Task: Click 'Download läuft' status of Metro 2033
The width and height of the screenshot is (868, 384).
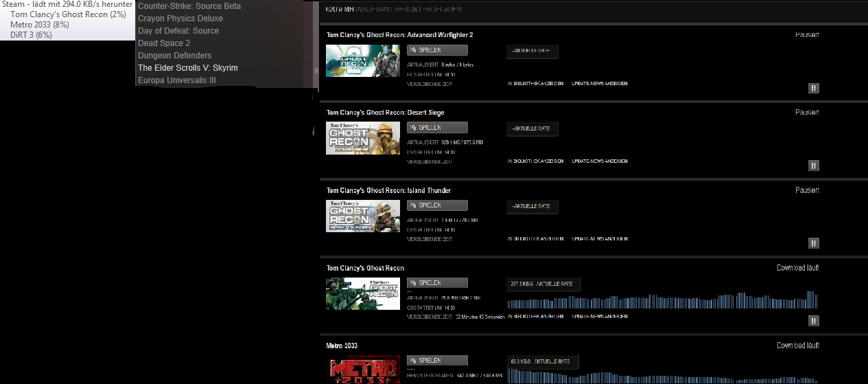Action: tap(798, 346)
